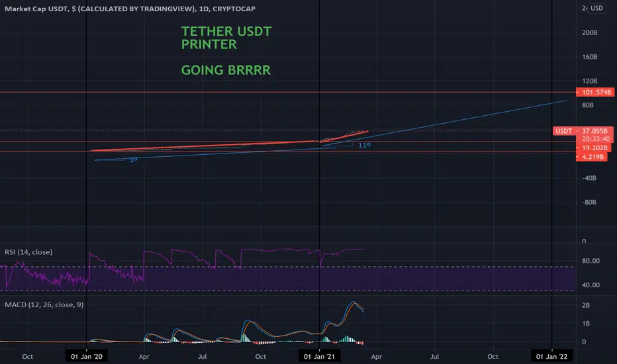Click the RSI 40.00 axis label
The image size is (617, 364).
(x=591, y=285)
